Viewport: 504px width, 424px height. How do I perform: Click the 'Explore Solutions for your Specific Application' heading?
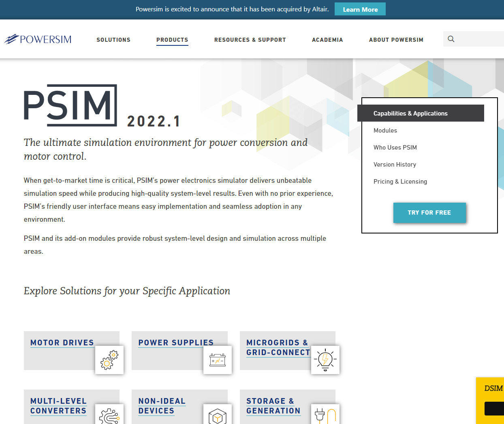click(127, 291)
